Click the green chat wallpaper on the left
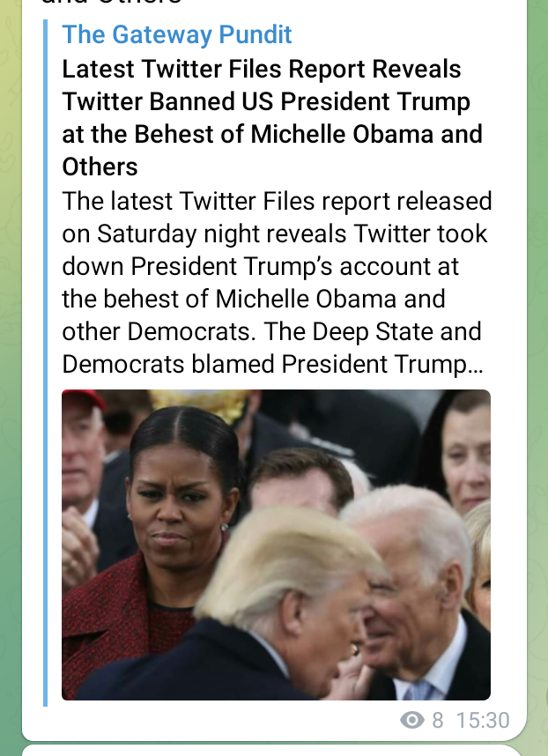The image size is (548, 756). (x=10, y=378)
